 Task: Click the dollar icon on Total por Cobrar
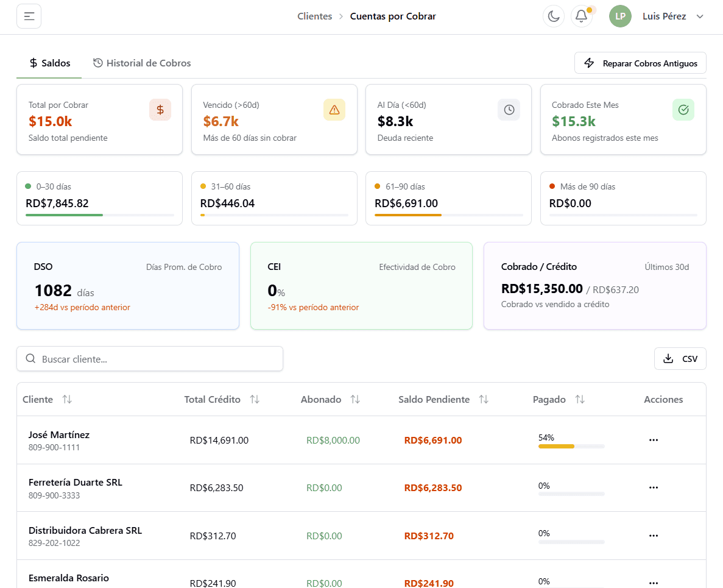[160, 110]
